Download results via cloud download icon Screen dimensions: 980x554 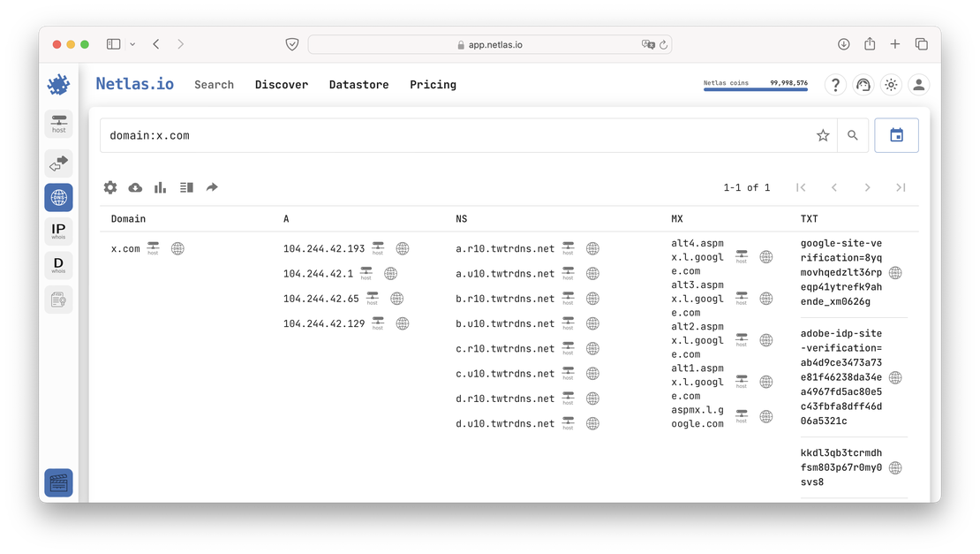point(134,187)
